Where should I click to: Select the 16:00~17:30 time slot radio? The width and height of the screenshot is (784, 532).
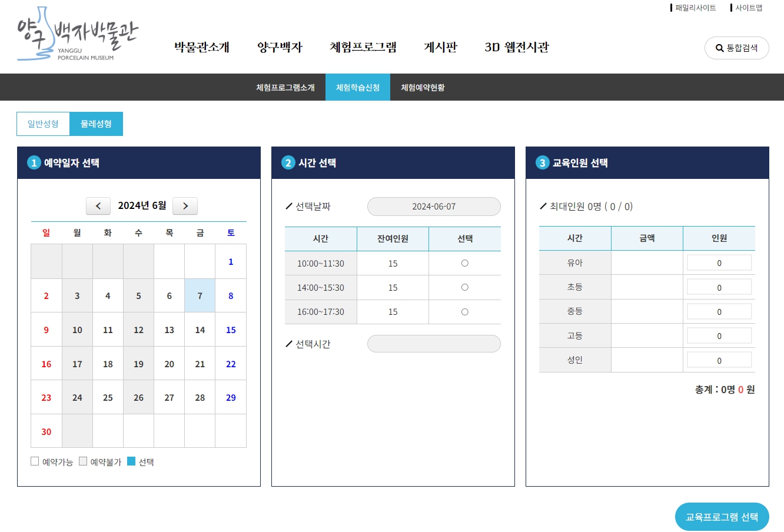[x=464, y=312]
